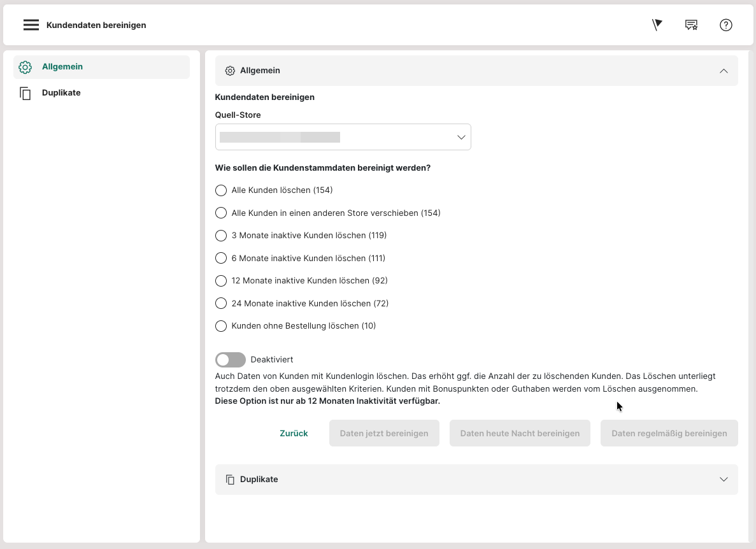Open the hamburger navigation menu
The image size is (756, 549).
coord(31,25)
